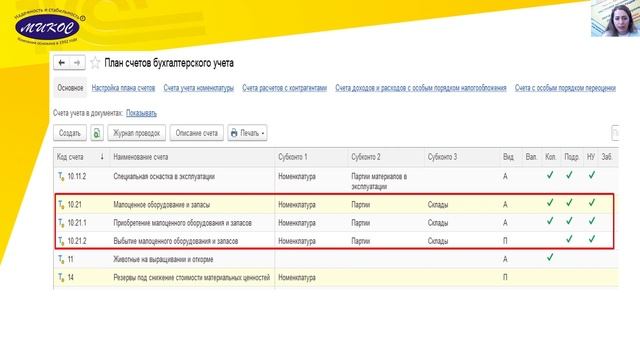Click Номенклатура cell in row 14
Image resolution: width=640 pixels, height=360 pixels.
(297, 278)
